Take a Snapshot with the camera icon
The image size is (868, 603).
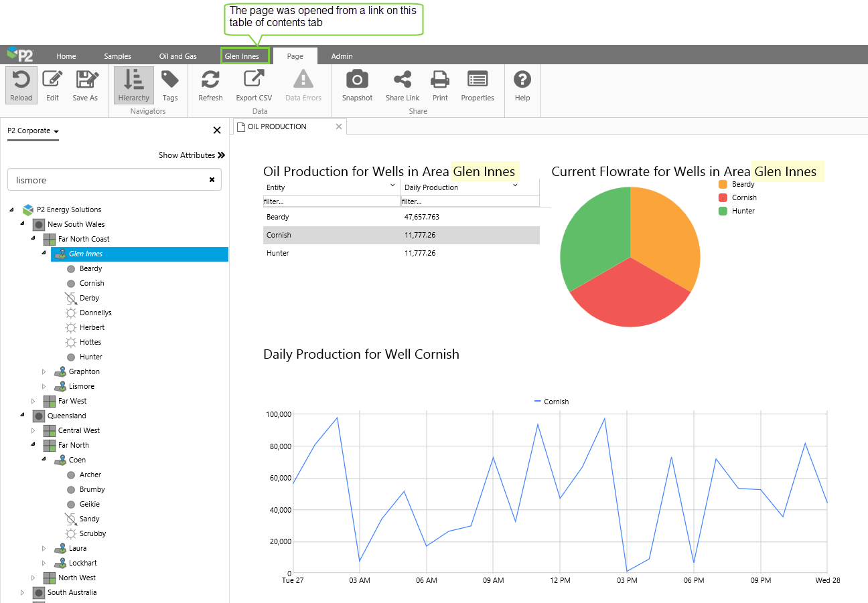[357, 80]
